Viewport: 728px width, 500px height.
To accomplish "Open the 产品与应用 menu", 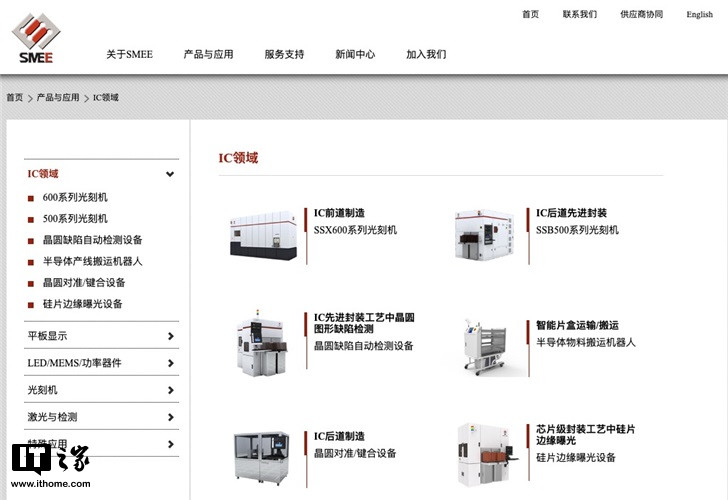I will click(x=208, y=54).
